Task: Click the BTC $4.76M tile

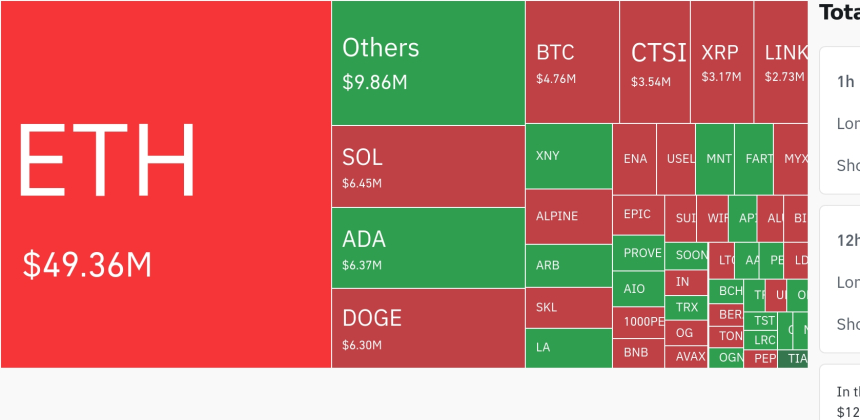Action: [572, 62]
